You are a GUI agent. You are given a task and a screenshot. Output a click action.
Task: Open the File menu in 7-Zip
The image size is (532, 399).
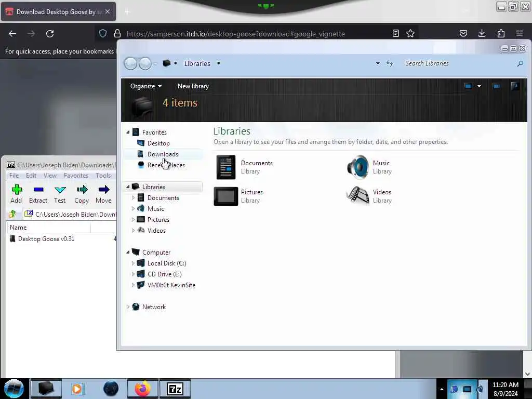[14, 176]
